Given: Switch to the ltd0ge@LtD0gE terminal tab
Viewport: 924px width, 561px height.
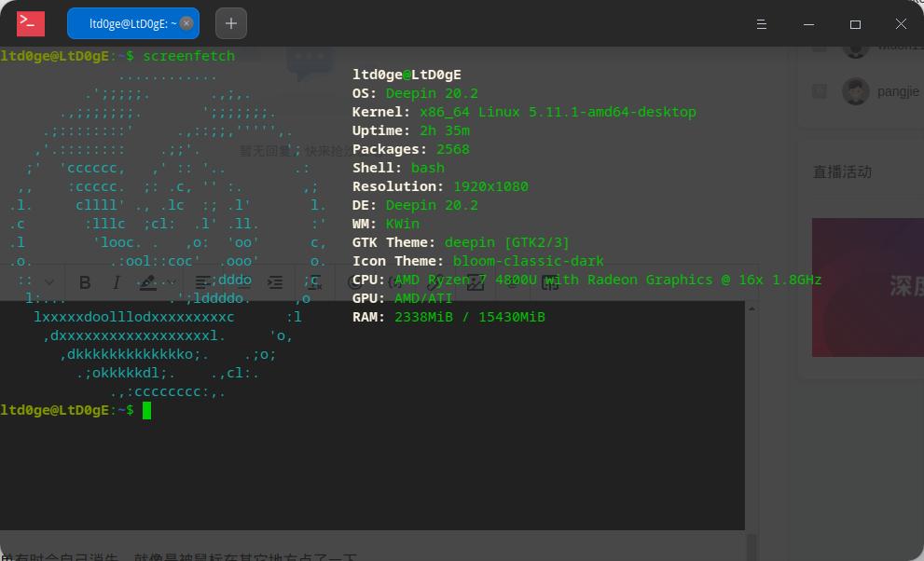Looking at the screenshot, I should coord(132,23).
